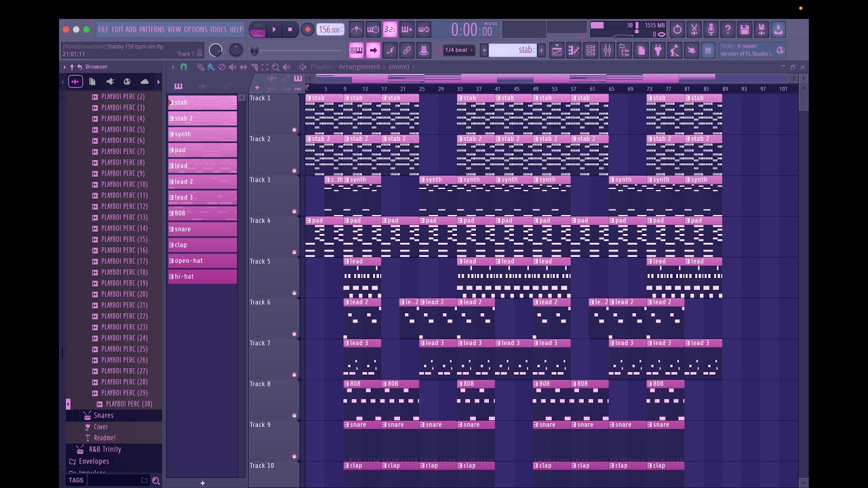Open the PATTERNS menu
The image size is (868, 488).
click(x=152, y=30)
